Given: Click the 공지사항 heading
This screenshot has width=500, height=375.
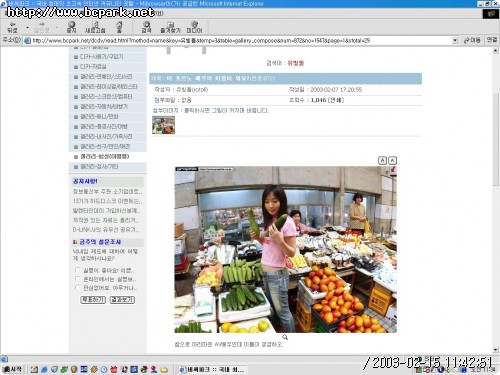Looking at the screenshot, I should point(85,181).
